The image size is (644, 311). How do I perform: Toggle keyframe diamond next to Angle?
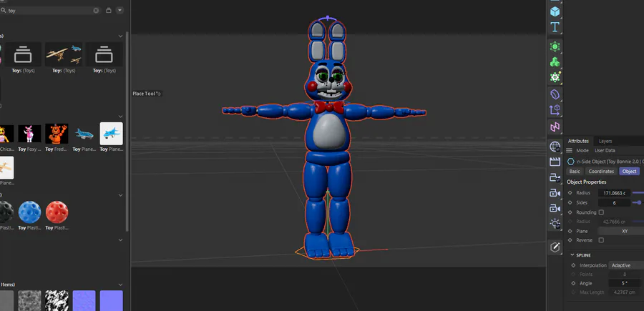click(573, 284)
